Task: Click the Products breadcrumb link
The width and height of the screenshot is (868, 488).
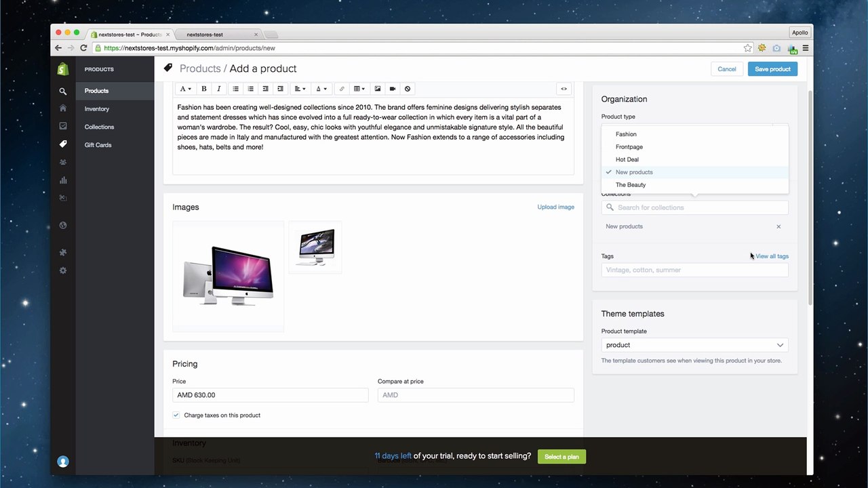Action: click(x=200, y=68)
